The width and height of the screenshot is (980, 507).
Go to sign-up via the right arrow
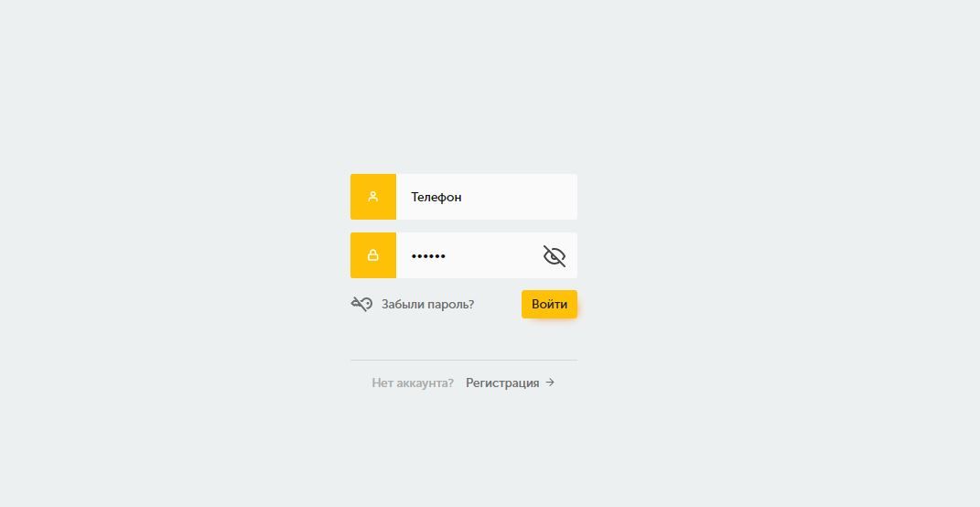(x=550, y=382)
